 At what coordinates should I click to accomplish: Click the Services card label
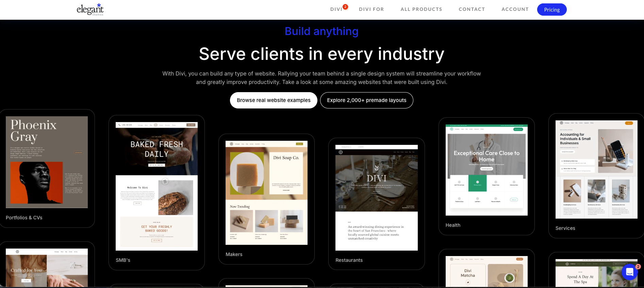coord(565,228)
